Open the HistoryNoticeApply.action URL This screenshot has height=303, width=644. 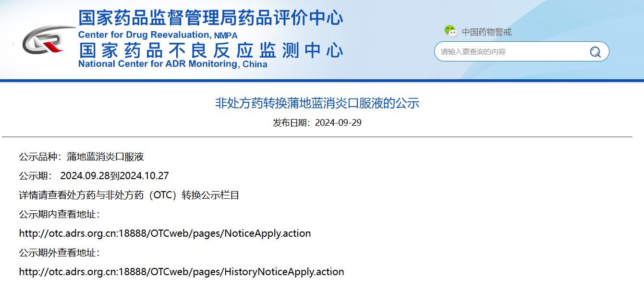tap(182, 272)
